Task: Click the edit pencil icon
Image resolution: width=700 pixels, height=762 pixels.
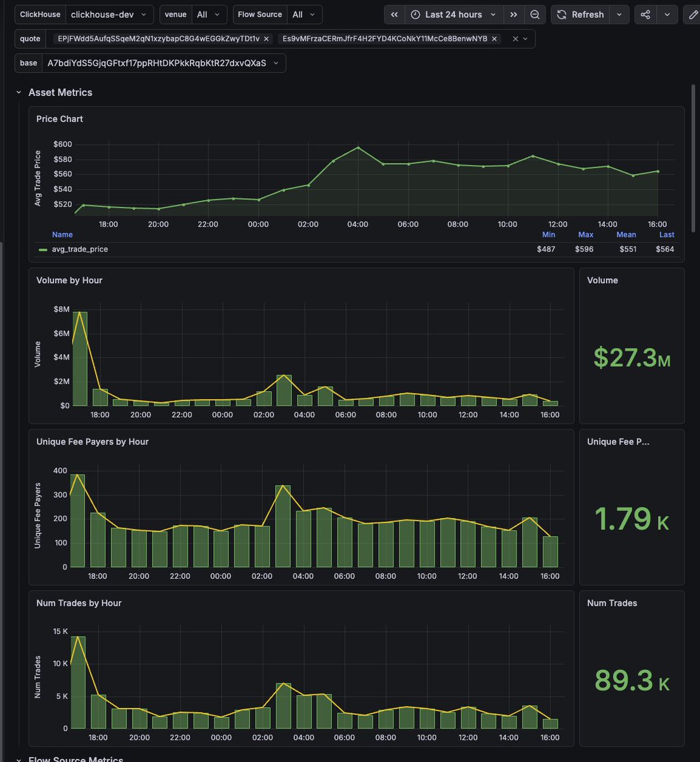Action: (x=692, y=15)
